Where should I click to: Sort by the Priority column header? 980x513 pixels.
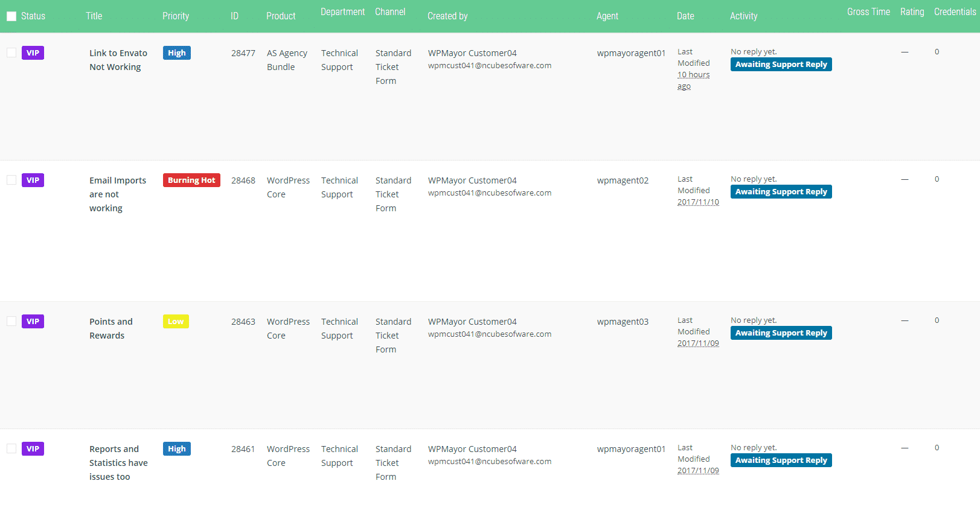[x=176, y=16]
